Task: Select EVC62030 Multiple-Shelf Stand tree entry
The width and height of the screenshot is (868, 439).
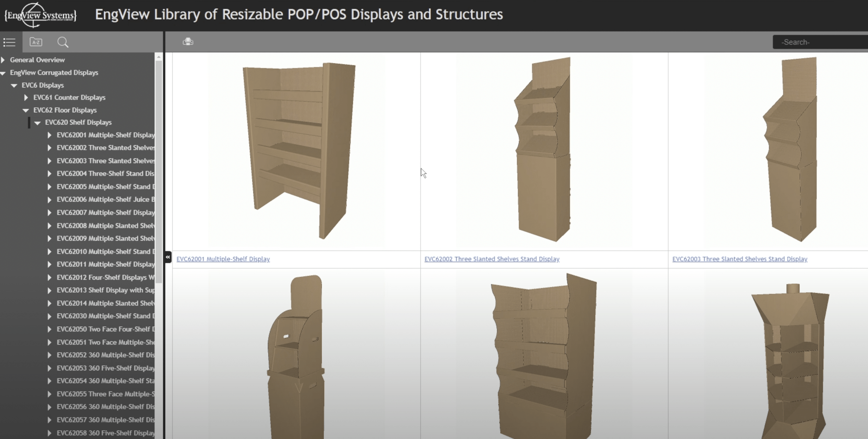Action: 106,316
